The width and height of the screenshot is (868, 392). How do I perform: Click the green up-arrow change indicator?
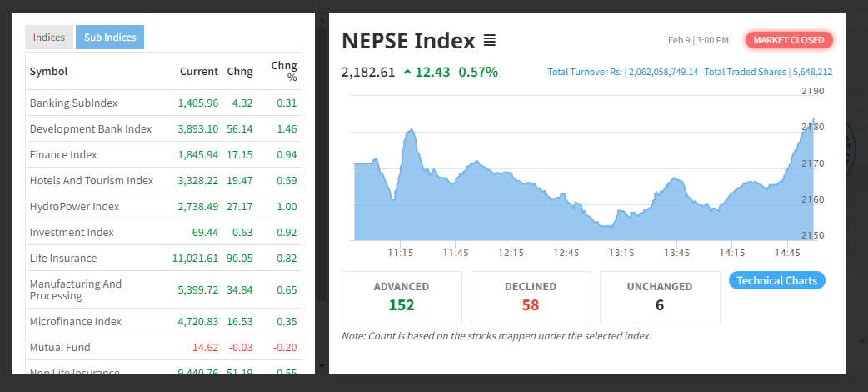[x=407, y=72]
